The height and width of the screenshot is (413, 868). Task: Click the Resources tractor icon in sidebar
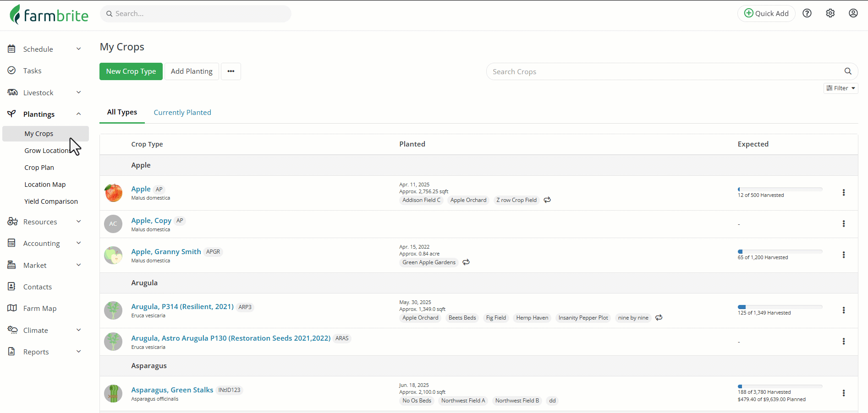click(12, 222)
